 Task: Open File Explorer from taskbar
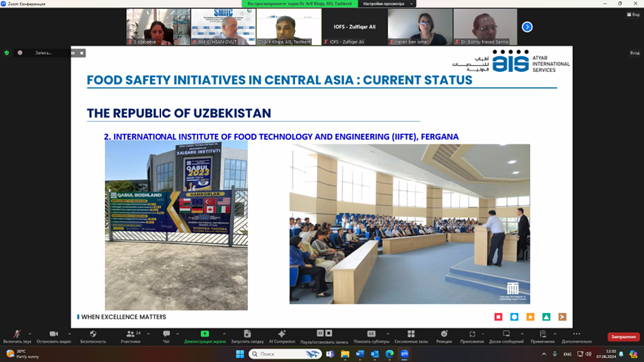[x=345, y=354]
